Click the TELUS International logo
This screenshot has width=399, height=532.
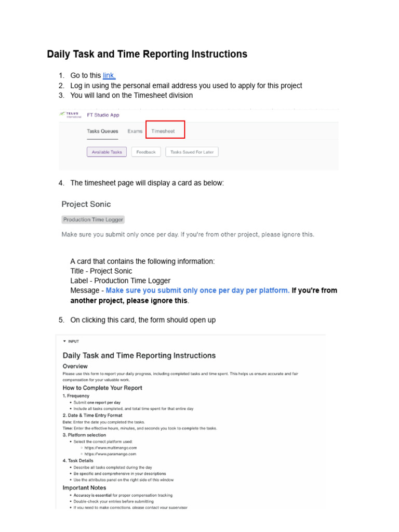coord(70,115)
